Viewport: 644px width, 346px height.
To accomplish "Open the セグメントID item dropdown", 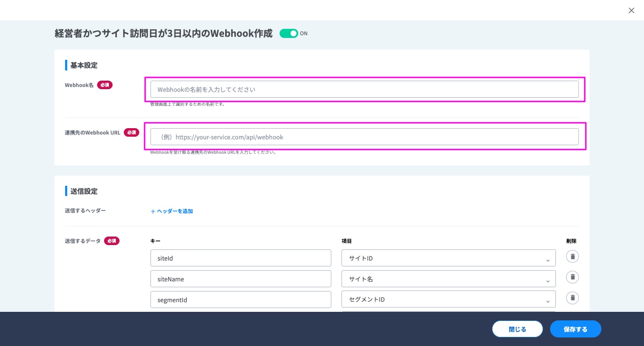I will click(x=448, y=300).
